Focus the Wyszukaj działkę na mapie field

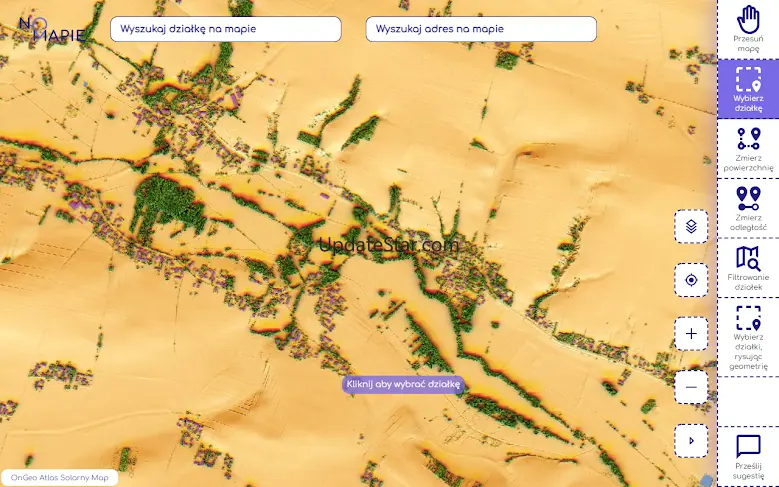pyautogui.click(x=226, y=29)
